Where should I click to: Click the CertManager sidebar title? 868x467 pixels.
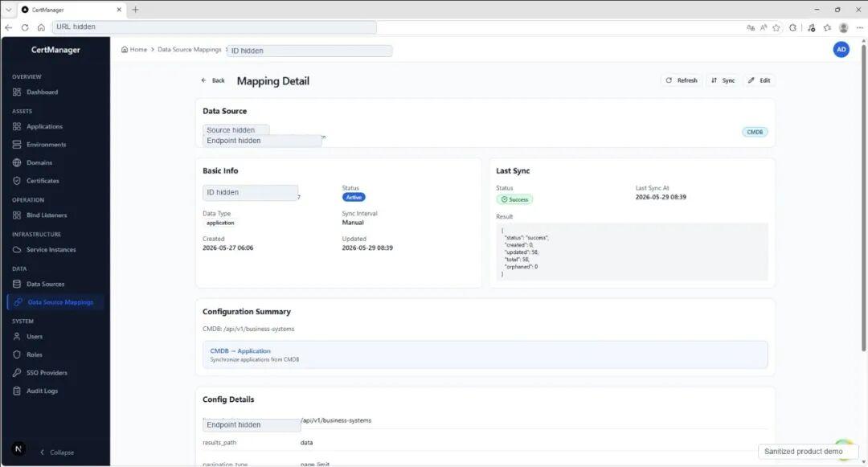[55, 50]
